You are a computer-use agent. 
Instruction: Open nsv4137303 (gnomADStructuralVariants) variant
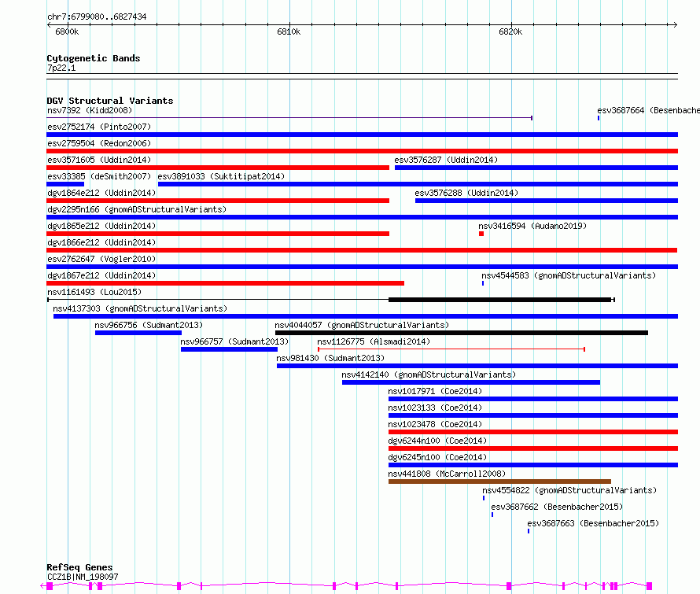pyautogui.click(x=366, y=316)
